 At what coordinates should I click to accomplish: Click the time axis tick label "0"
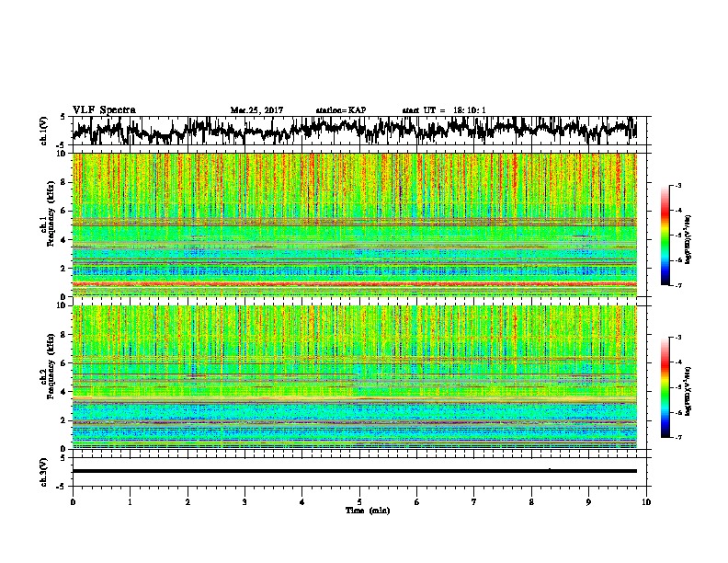coord(73,502)
